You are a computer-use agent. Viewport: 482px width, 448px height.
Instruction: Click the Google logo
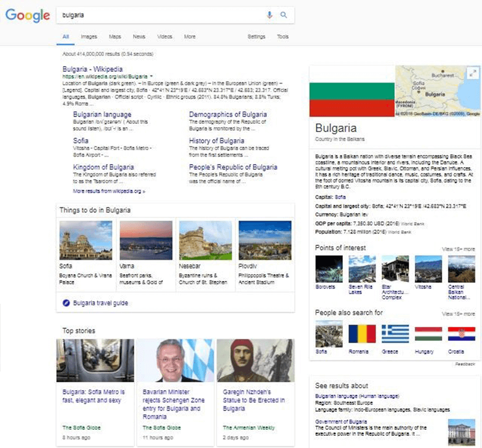(x=27, y=15)
